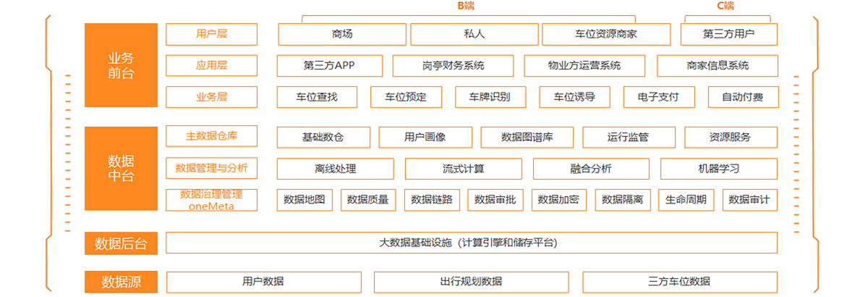Select the 岗亭财务系统 box

(454, 65)
